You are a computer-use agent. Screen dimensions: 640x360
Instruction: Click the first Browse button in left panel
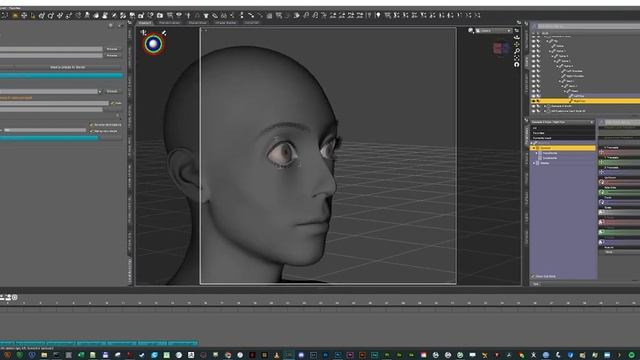[112, 49]
